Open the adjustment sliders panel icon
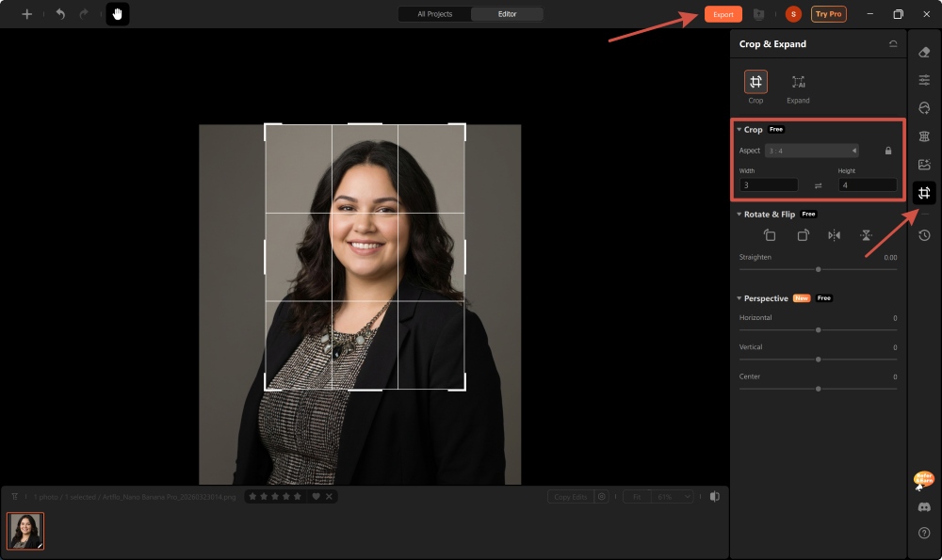The width and height of the screenshot is (942, 560). [924, 79]
